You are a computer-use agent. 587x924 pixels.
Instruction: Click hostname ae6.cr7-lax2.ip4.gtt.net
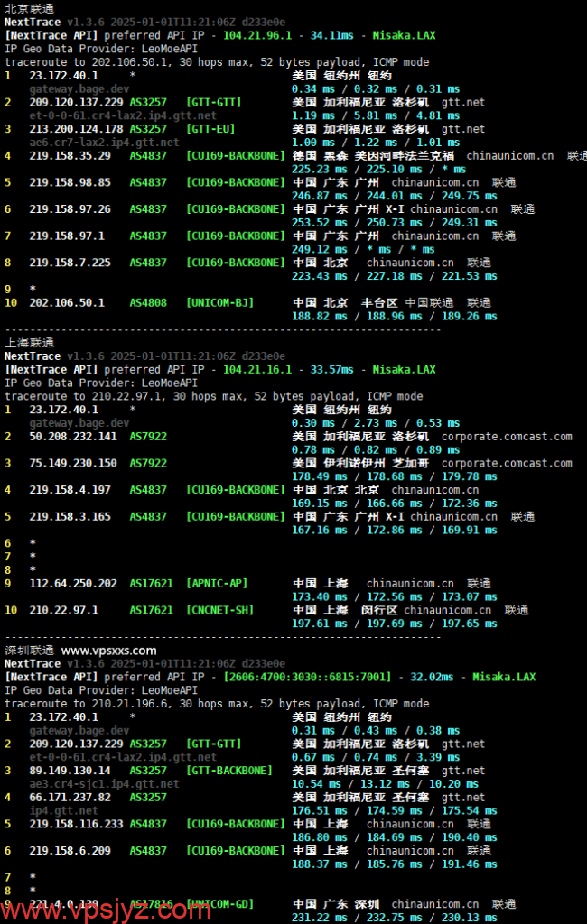[104, 143]
